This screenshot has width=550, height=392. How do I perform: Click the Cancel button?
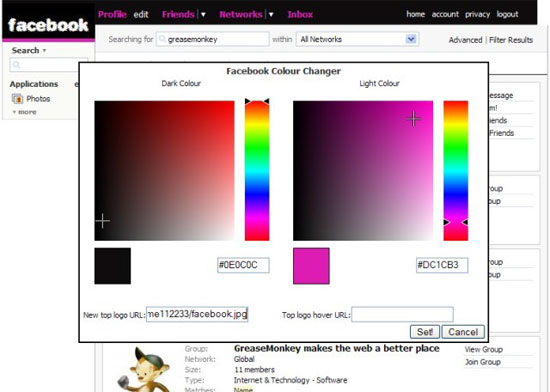click(463, 332)
